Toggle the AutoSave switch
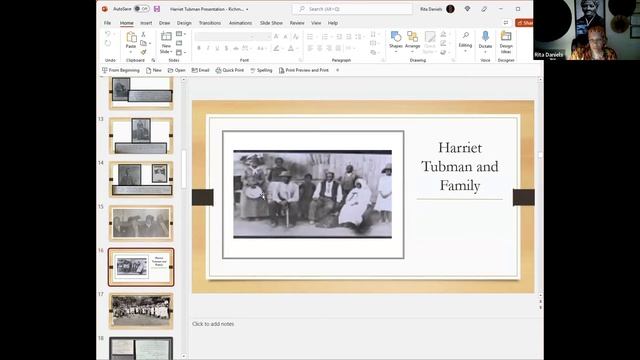This screenshot has height=360, width=640. pos(141,9)
